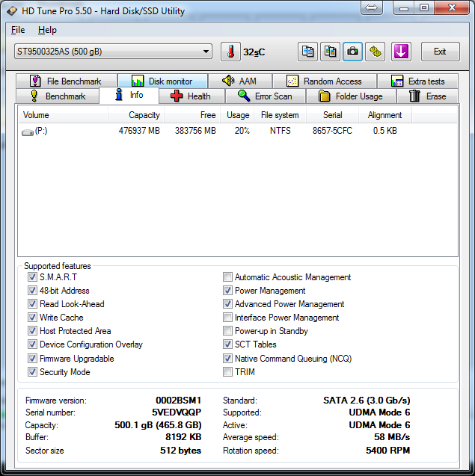Click the Free column header

(192, 115)
